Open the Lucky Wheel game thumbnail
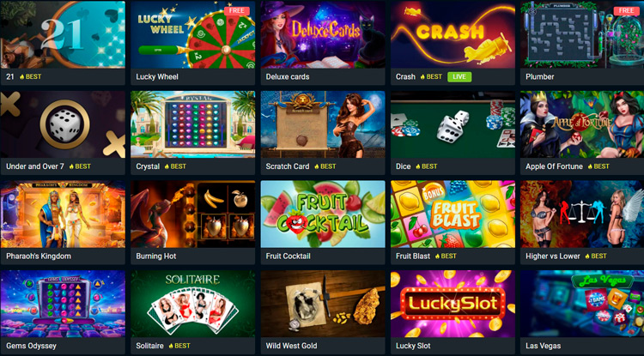The height and width of the screenshot is (356, 644). click(192, 34)
